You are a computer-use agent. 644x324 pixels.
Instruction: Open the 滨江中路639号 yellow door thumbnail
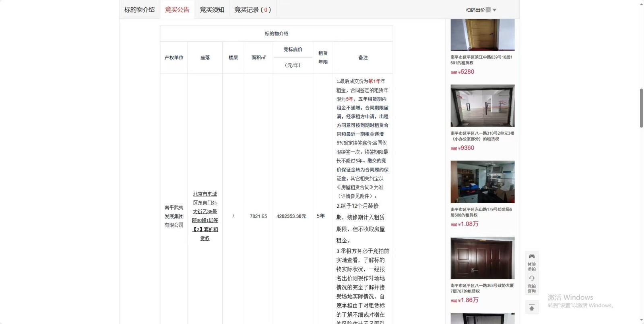tap(482, 35)
